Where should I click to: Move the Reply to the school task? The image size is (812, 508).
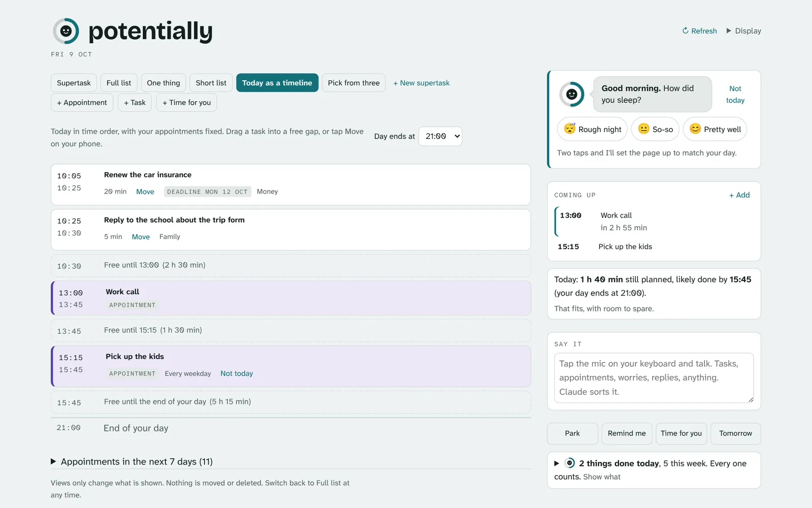click(141, 237)
